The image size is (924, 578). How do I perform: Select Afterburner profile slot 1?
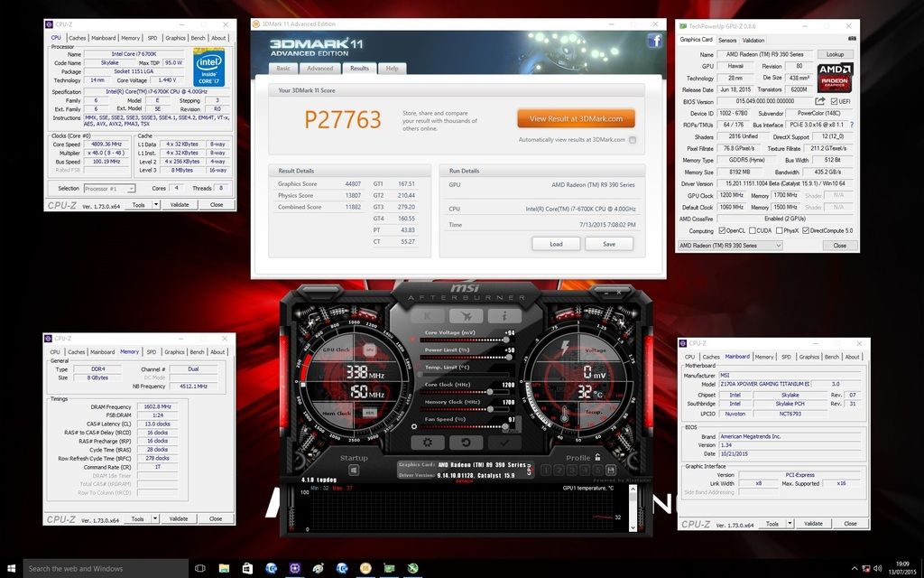pos(546,470)
